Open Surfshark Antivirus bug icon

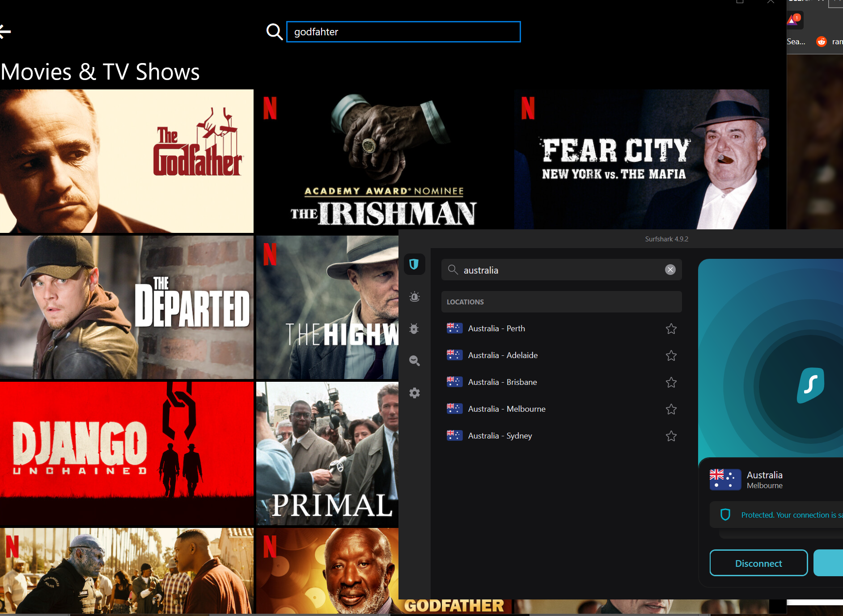(x=415, y=329)
